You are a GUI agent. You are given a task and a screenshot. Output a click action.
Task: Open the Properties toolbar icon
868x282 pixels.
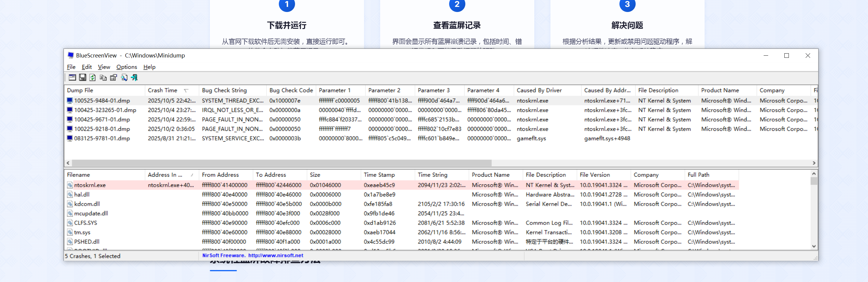click(x=114, y=78)
